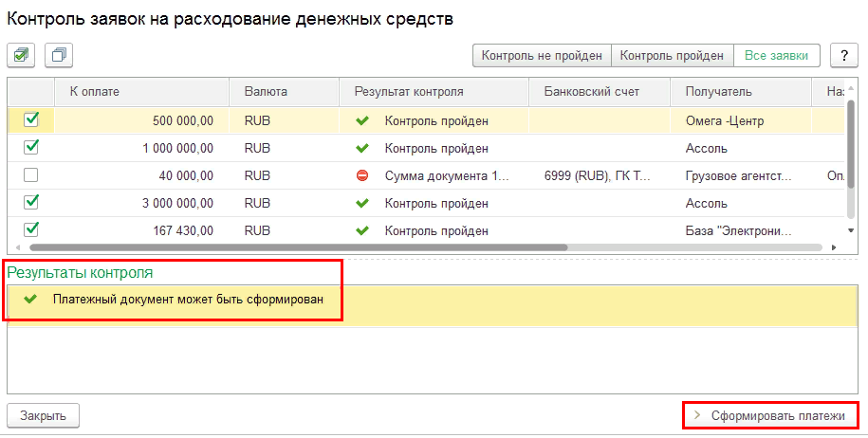Click the check all rows icon

[x=21, y=56]
